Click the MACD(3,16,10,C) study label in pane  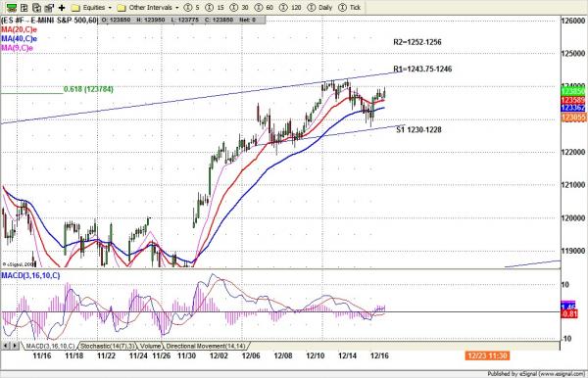[30, 276]
